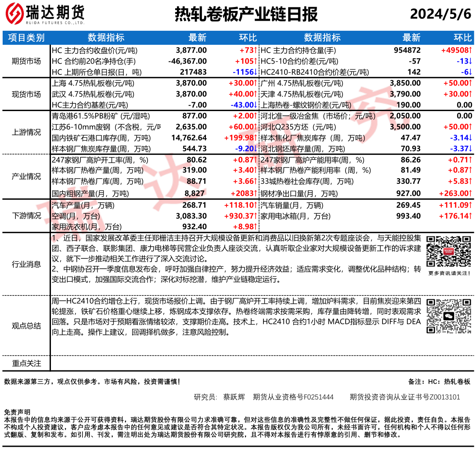Viewport: 476px width, 449px height.
Task: Select the 项目类别 header cell
Action: tap(26, 38)
